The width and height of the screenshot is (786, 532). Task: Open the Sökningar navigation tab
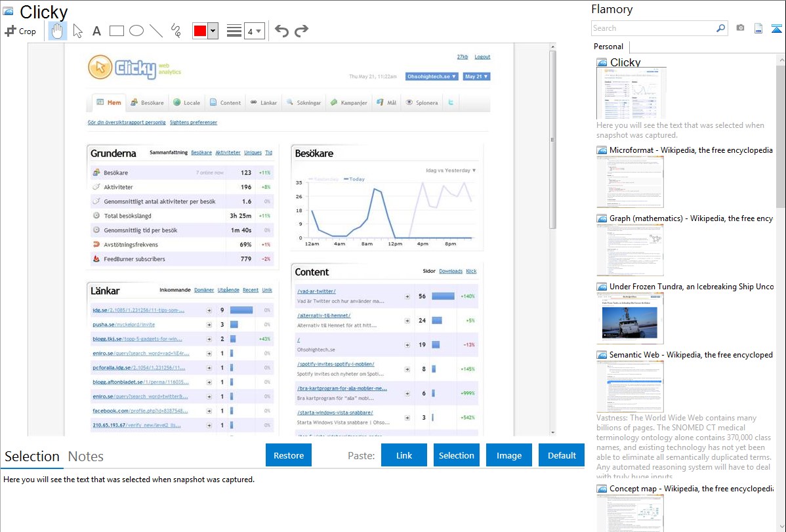(x=303, y=103)
